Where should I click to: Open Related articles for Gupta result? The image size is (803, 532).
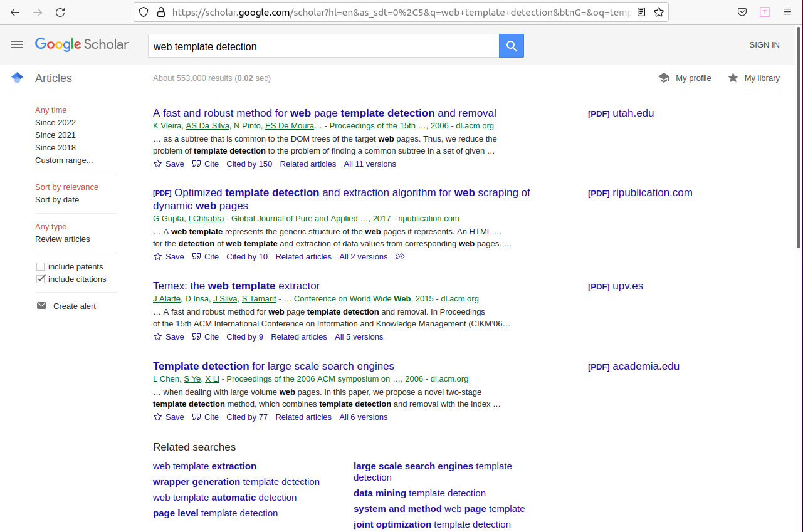(x=303, y=257)
